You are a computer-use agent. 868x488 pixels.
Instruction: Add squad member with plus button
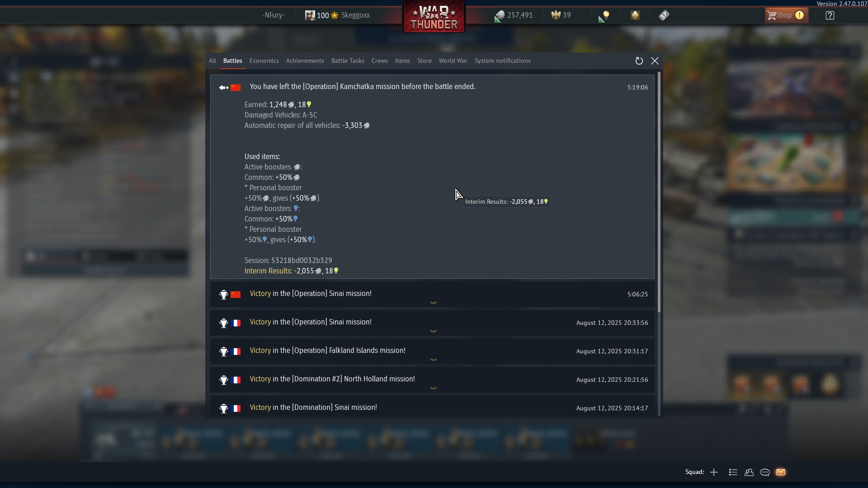(714, 472)
